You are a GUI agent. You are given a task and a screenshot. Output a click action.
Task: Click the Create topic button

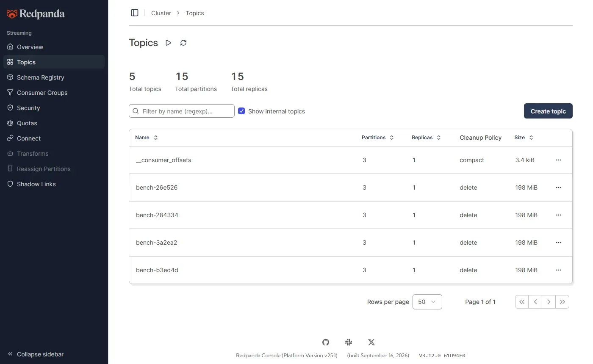pos(548,111)
